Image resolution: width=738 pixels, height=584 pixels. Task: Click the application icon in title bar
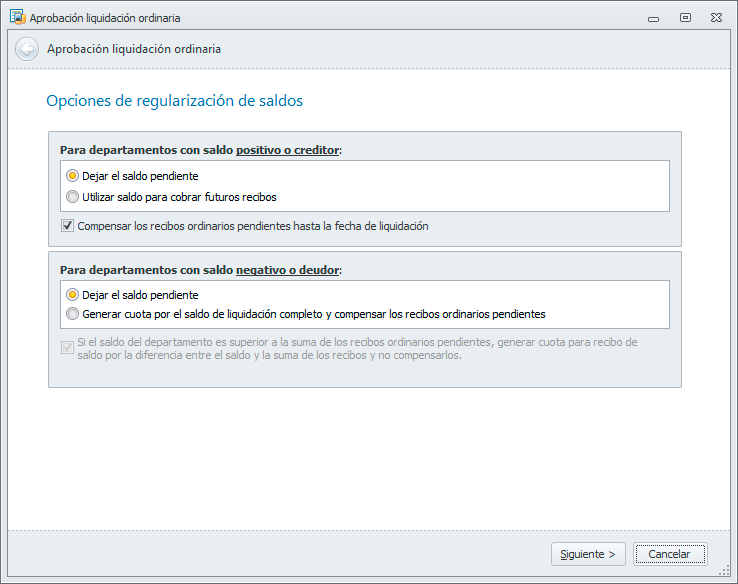click(18, 17)
